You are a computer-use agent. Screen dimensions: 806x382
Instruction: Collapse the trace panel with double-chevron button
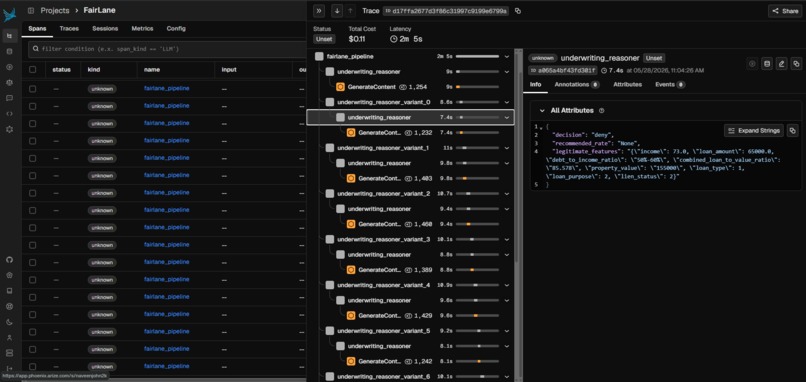(319, 10)
